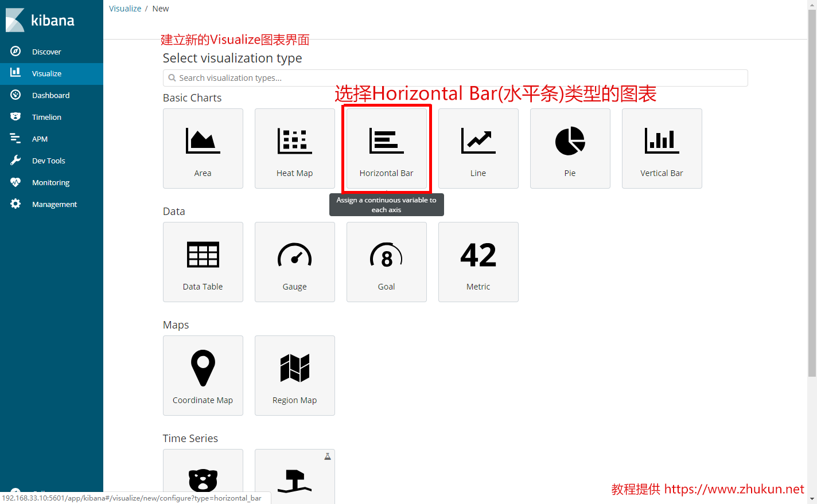Click the Visualize breadcrumb link
The width and height of the screenshot is (817, 504).
[125, 9]
